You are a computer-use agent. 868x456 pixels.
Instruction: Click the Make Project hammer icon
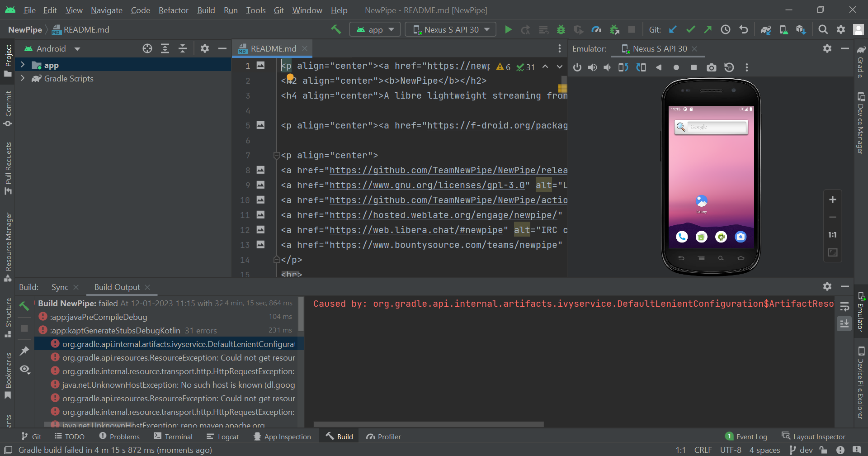(x=336, y=29)
